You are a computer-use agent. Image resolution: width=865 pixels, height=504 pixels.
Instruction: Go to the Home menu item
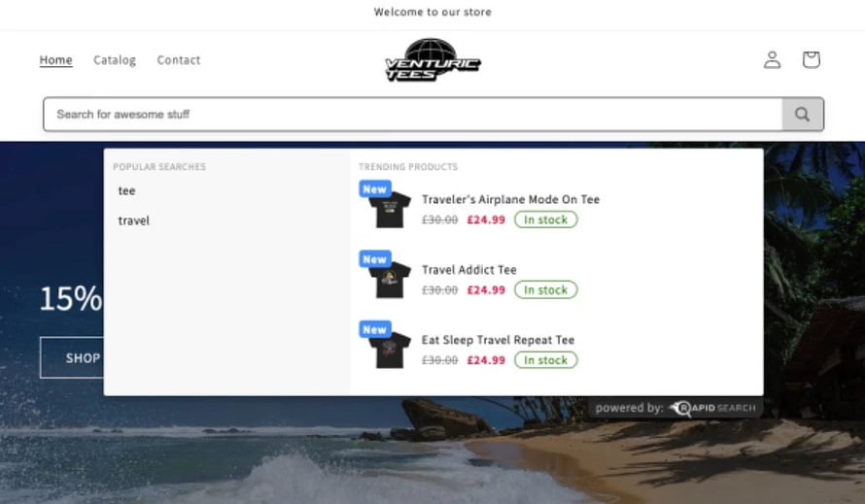55,59
